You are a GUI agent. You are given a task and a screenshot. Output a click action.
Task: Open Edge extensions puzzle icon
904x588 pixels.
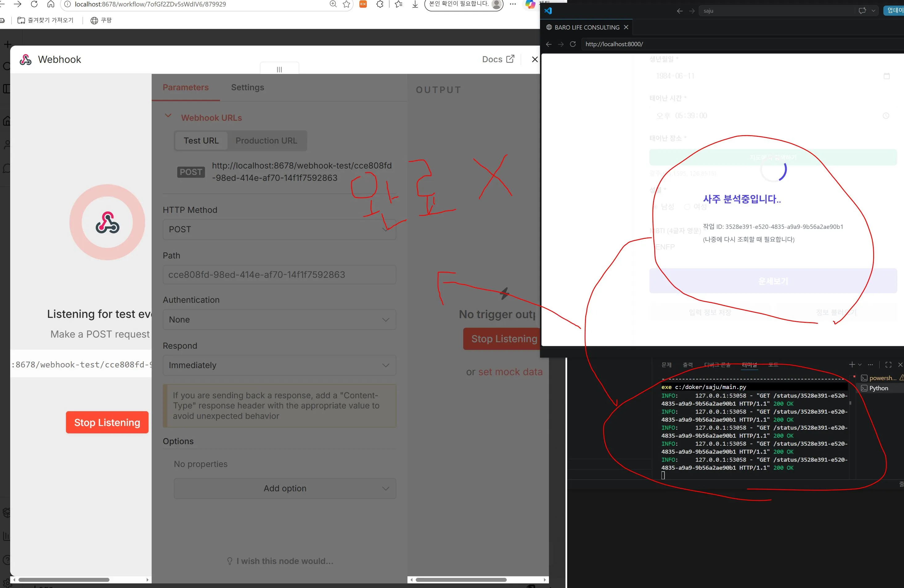(x=380, y=4)
